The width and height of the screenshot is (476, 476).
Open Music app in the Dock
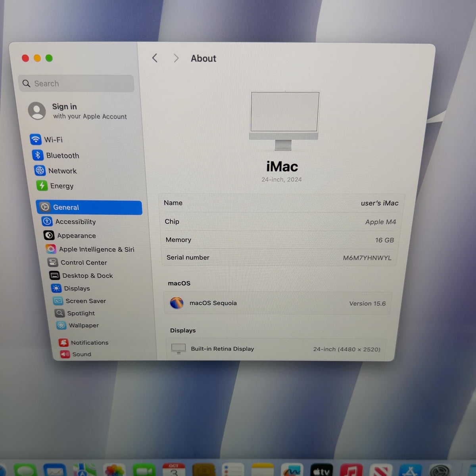click(351, 470)
